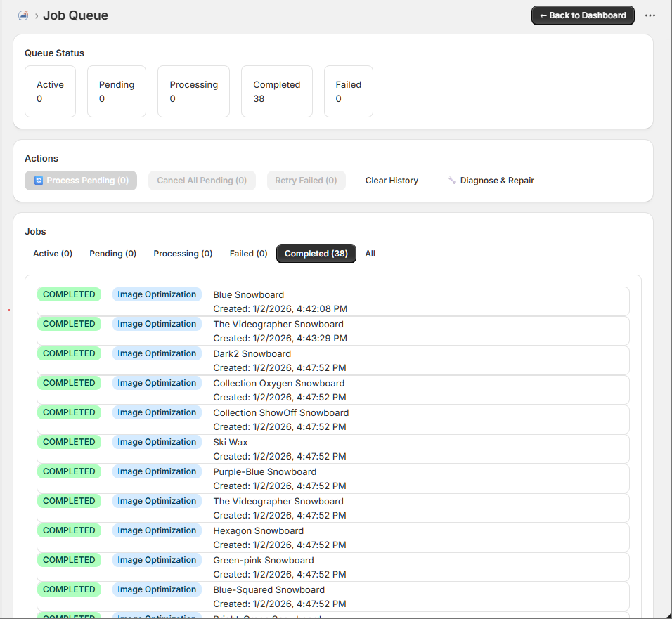This screenshot has width=672, height=619.
Task: Click the COMPLETED badge on Green-pink Snowboard
Action: click(69, 560)
